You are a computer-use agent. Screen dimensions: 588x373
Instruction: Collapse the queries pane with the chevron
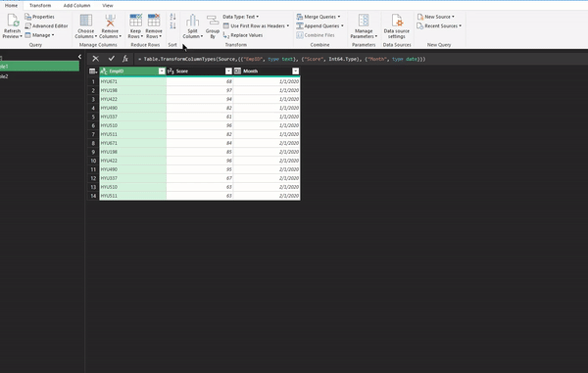[79, 57]
